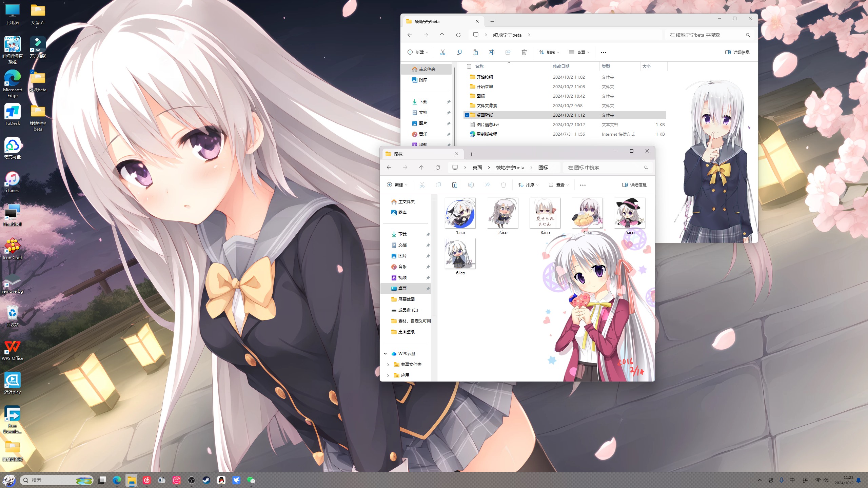Image resolution: width=868 pixels, height=488 pixels.
Task: Click refresh in the 图标 window
Action: coord(437,168)
